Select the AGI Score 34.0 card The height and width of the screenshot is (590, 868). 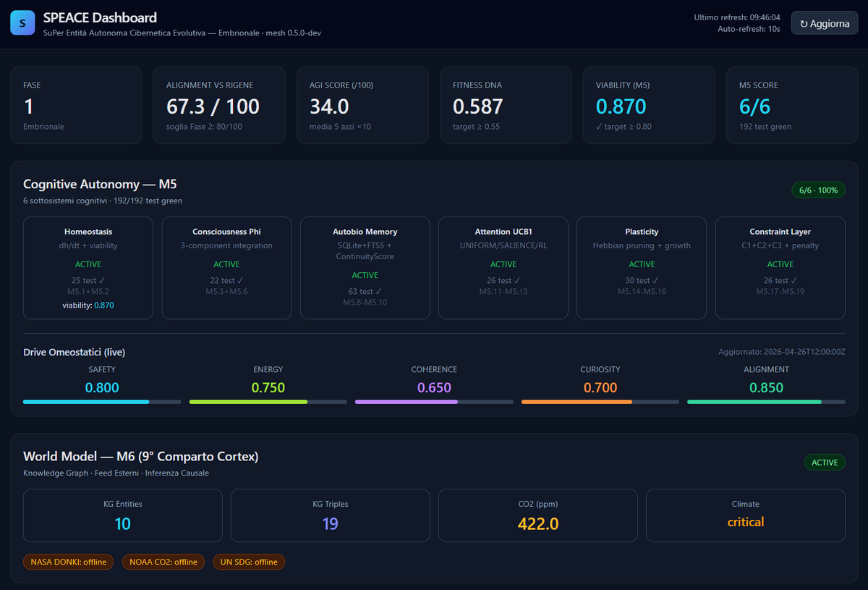click(x=363, y=106)
